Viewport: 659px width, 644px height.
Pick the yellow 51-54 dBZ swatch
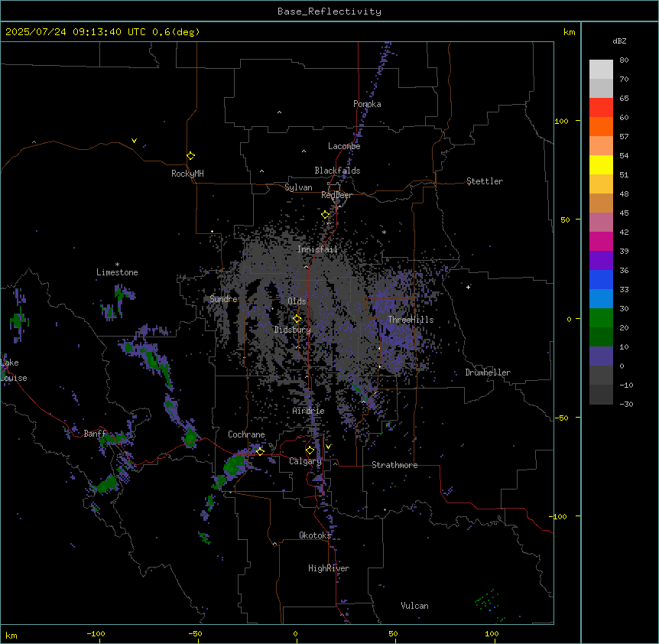click(x=601, y=164)
